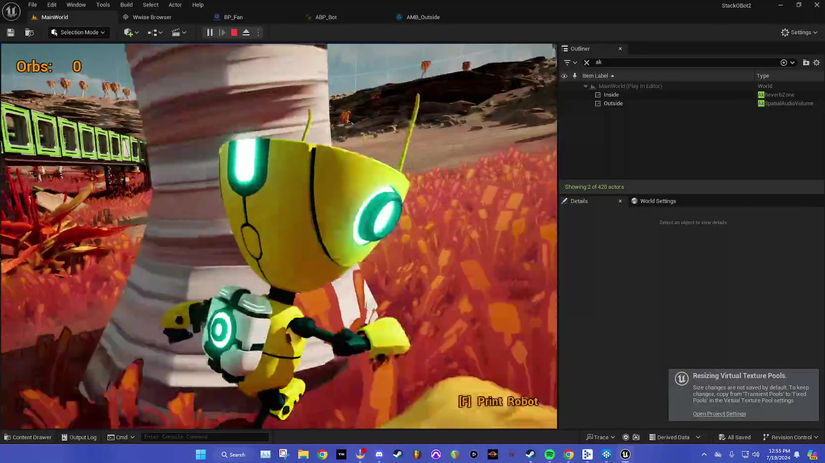Open the Cinematics clapperboard dropdown

[179, 33]
